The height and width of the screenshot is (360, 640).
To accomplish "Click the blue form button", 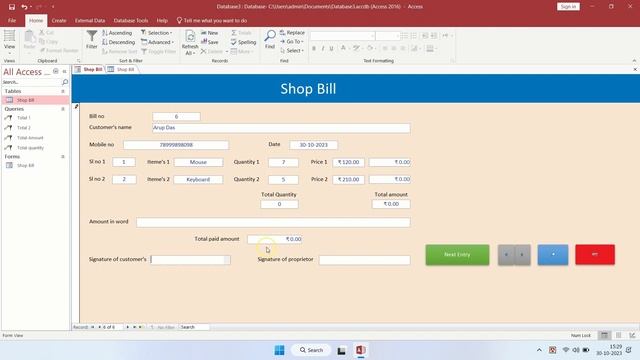I will [x=553, y=255].
